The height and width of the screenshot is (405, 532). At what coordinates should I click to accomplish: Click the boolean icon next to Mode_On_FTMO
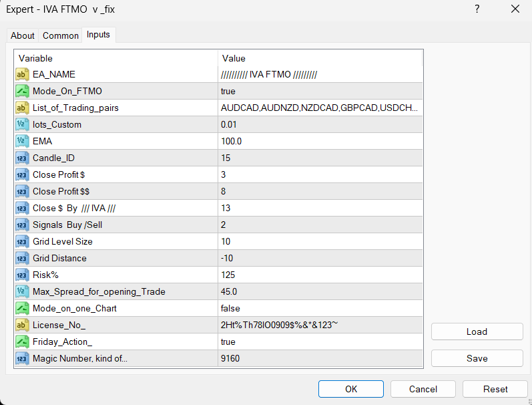(x=22, y=91)
